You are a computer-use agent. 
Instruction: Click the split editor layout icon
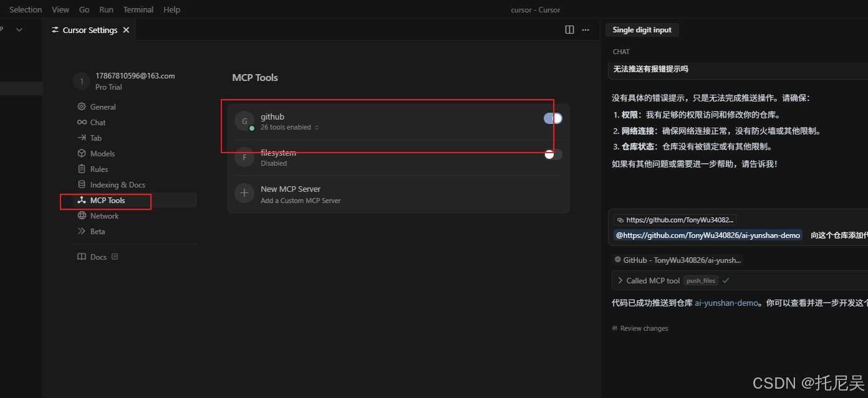(569, 30)
